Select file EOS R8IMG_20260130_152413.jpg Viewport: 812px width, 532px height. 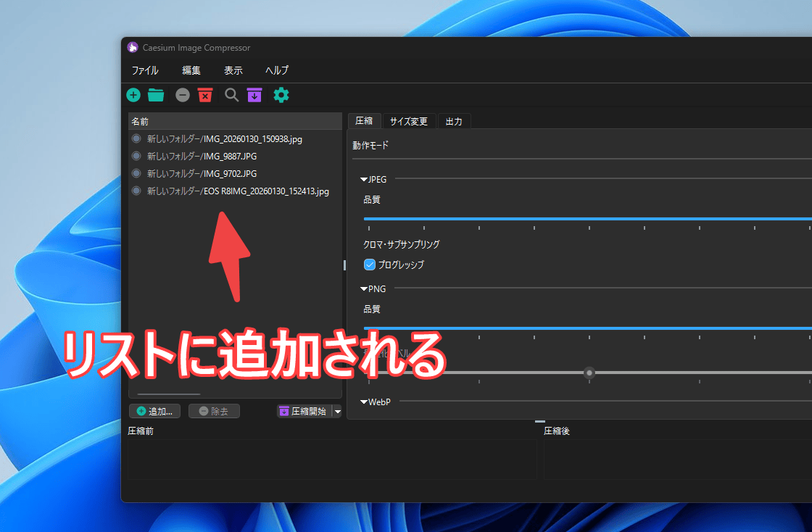[238, 191]
